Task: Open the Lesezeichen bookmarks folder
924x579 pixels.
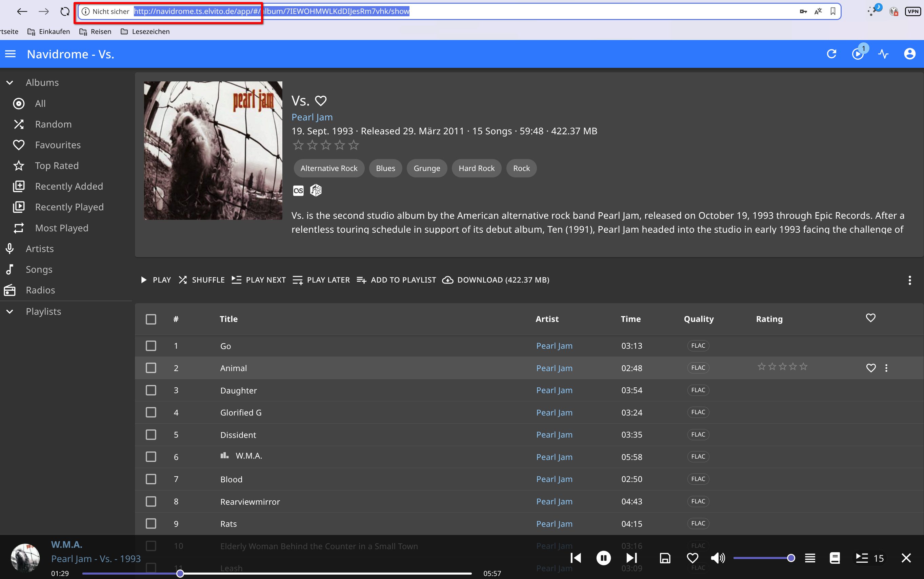Action: point(145,32)
